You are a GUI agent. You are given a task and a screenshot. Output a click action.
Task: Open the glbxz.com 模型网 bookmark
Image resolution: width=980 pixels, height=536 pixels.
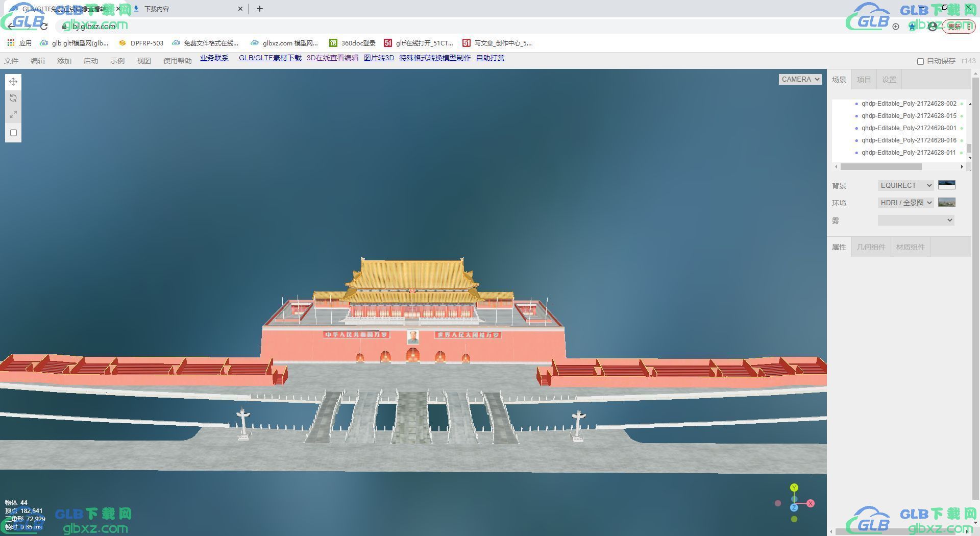tap(285, 43)
